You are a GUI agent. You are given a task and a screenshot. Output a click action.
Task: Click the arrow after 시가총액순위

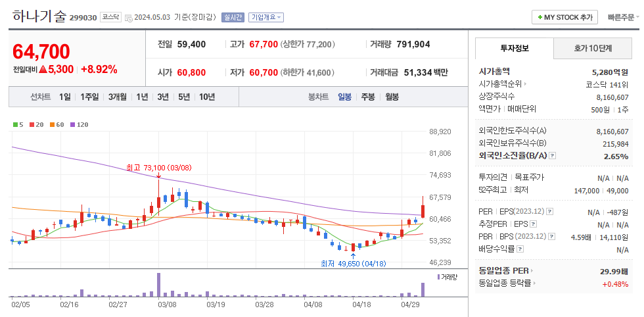pyautogui.click(x=525, y=84)
